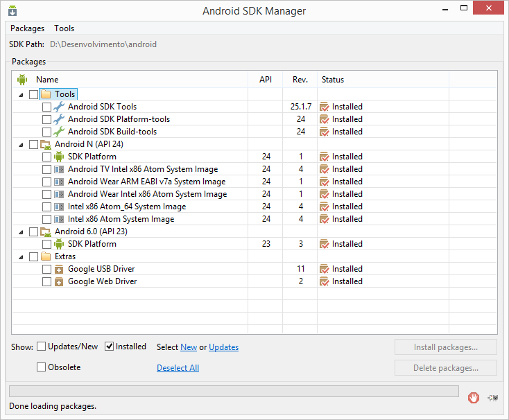Click the green wrench icon for Build-tools
The image size is (509, 420).
pyautogui.click(x=59, y=132)
